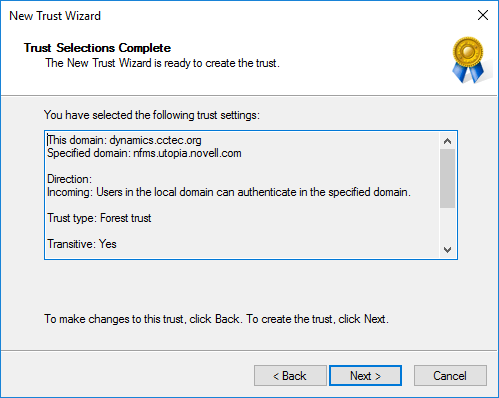
Task: Click the scrollbar thumb in trust settings list
Action: (x=447, y=178)
